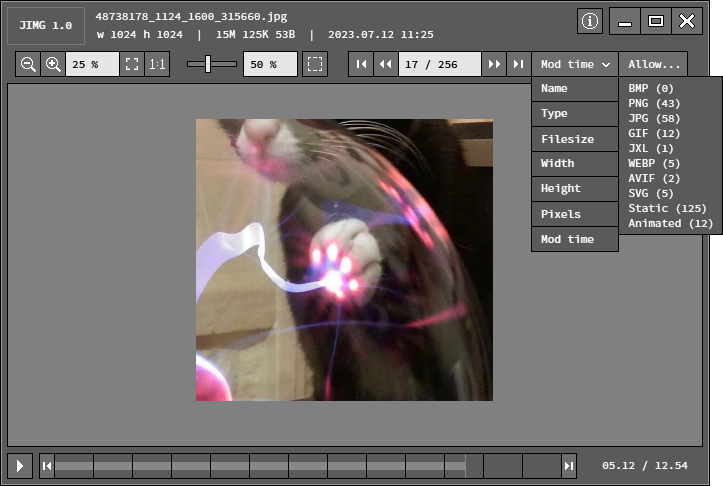The image size is (723, 486).
Task: Click the zoom out magnifier icon
Action: pos(28,64)
